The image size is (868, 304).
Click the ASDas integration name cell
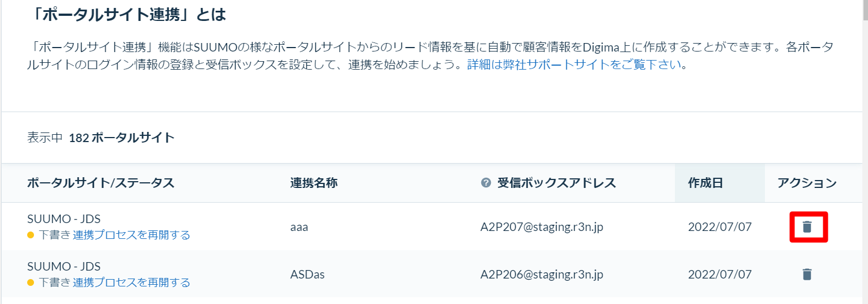[x=307, y=275]
